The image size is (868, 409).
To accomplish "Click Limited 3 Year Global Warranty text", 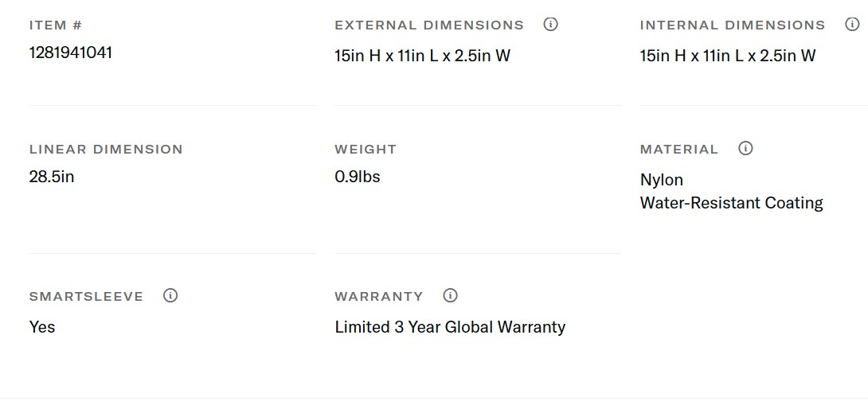I will click(x=450, y=327).
